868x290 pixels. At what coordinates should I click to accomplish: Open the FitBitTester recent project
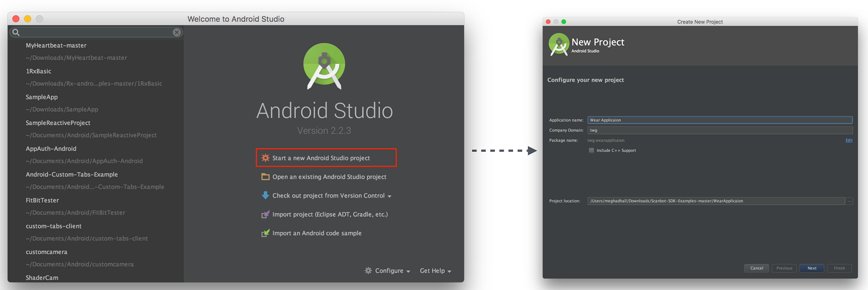[x=42, y=200]
